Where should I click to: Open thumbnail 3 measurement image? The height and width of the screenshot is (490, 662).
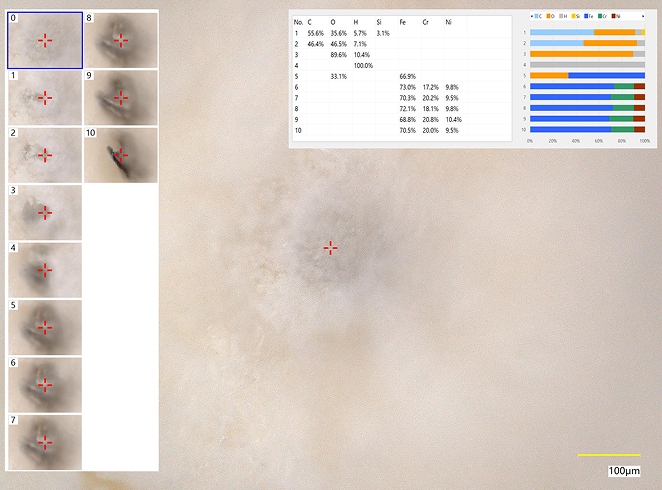tap(45, 212)
